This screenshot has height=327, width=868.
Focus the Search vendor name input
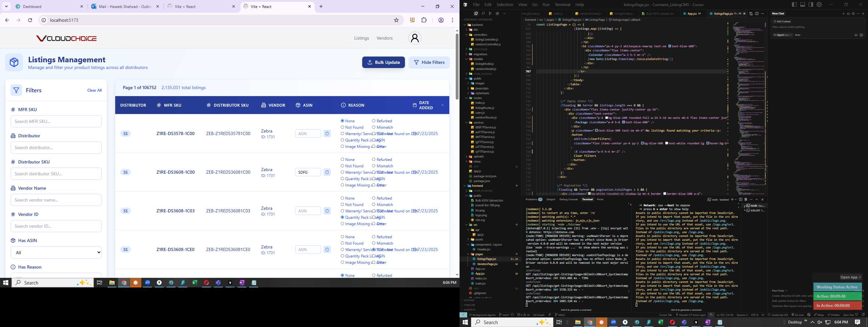pyautogui.click(x=56, y=200)
